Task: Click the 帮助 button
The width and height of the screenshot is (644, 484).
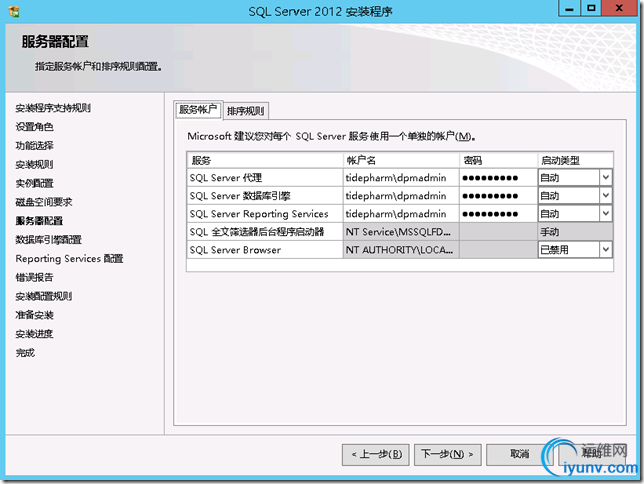Action: coord(592,454)
